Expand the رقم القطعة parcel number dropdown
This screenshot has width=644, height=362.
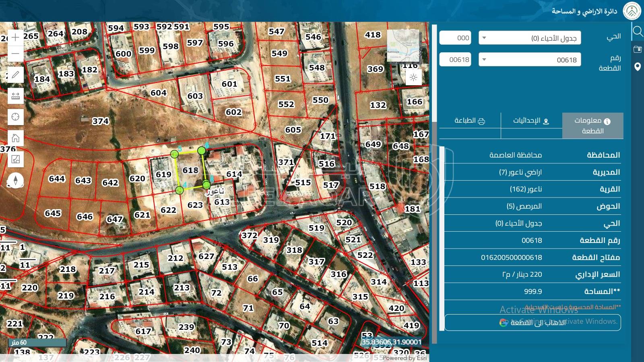point(529,60)
